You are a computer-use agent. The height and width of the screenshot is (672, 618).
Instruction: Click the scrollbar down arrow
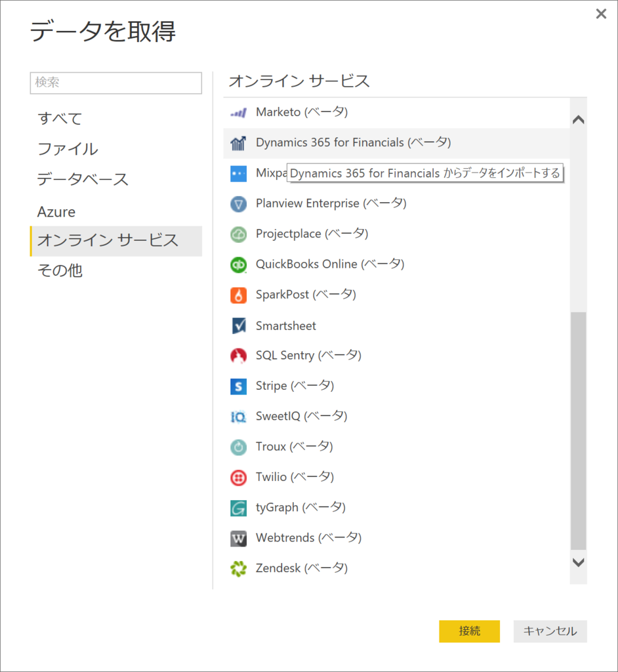click(x=578, y=562)
